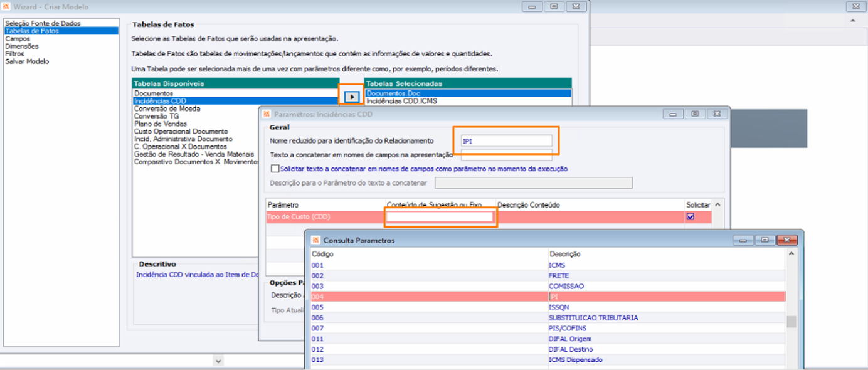This screenshot has height=370, width=868.
Task: Click the arrow button to add selected table
Action: [x=352, y=97]
